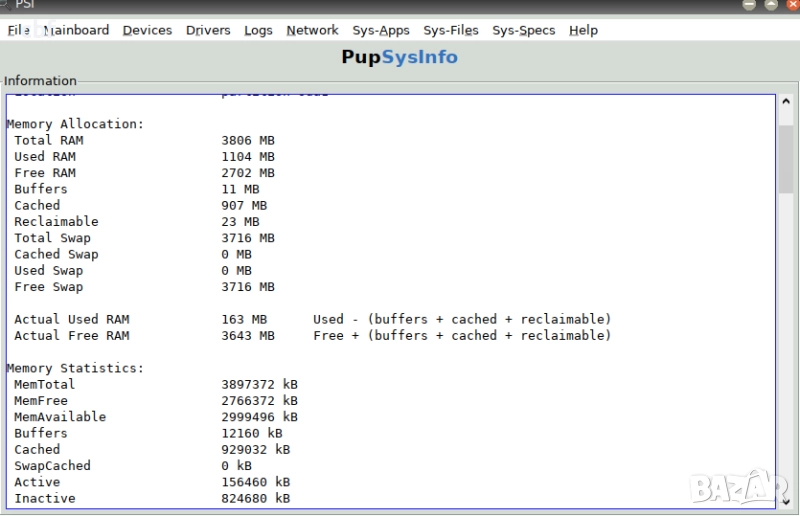The image size is (800, 516).
Task: Open the Sys-Files menu
Action: [x=451, y=30]
